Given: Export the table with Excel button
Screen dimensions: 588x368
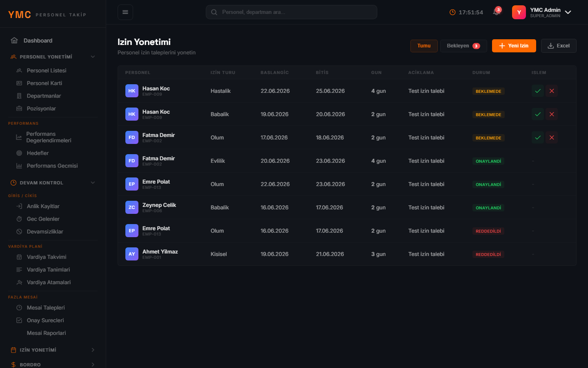Looking at the screenshot, I should point(559,46).
